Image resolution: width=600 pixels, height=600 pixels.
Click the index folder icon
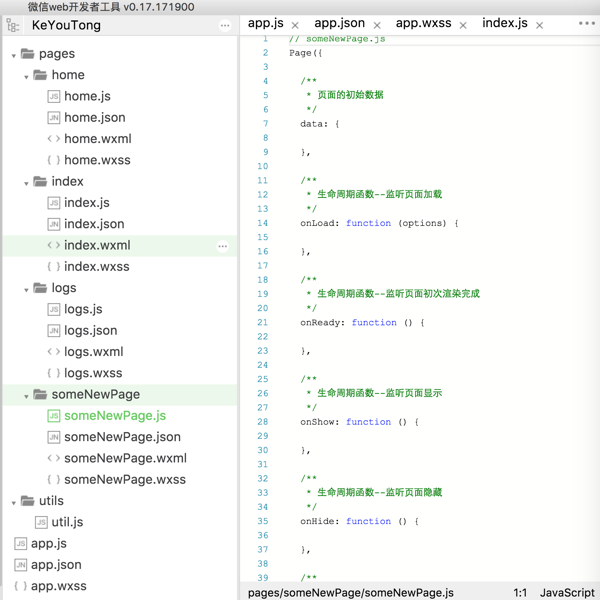tap(40, 181)
